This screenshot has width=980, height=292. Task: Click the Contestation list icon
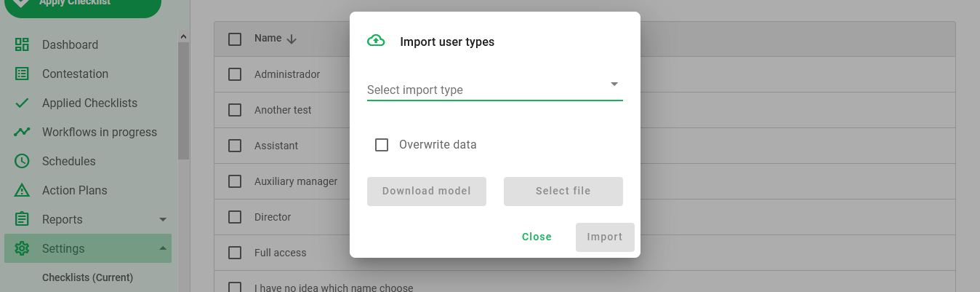22,74
